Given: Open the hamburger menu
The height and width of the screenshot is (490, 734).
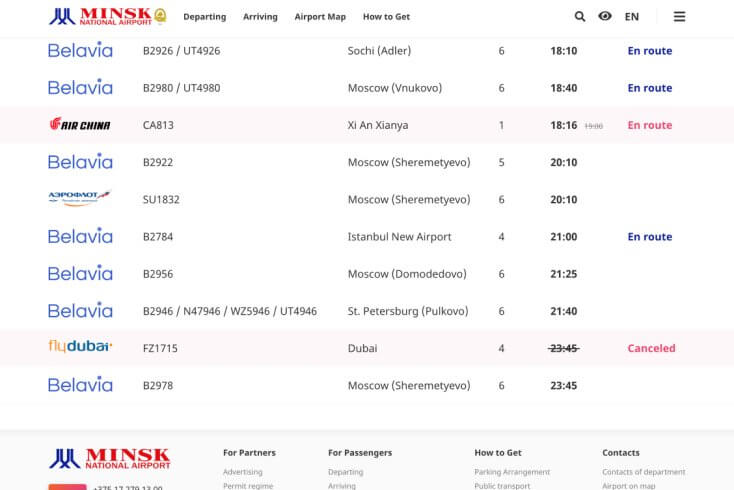Looking at the screenshot, I should coord(679,16).
